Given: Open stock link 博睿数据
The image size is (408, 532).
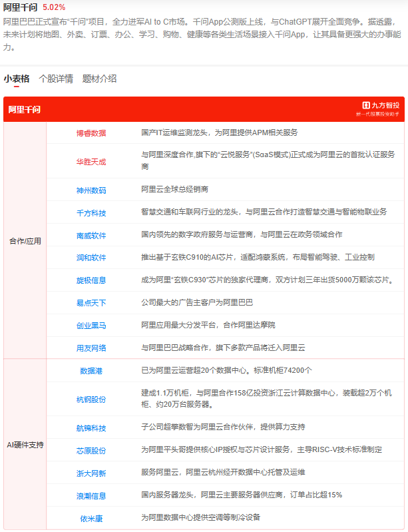Looking at the screenshot, I should point(91,133).
